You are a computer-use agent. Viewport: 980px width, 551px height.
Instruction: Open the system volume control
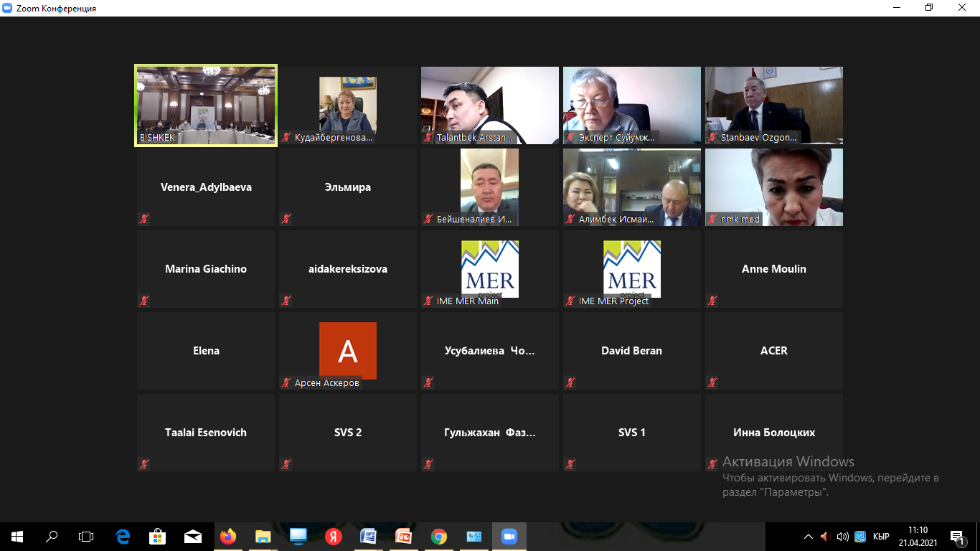click(x=843, y=536)
